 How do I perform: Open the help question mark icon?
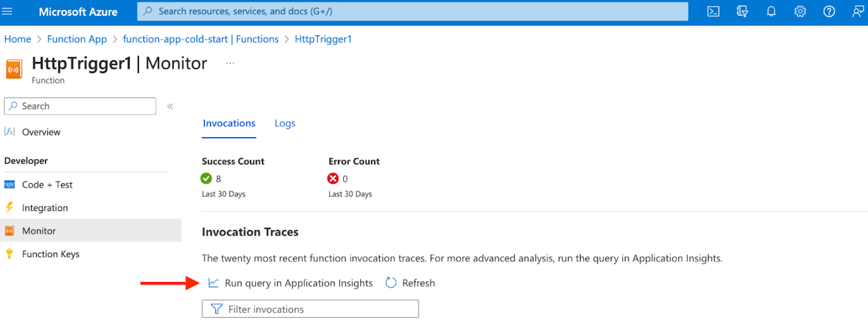coord(829,12)
